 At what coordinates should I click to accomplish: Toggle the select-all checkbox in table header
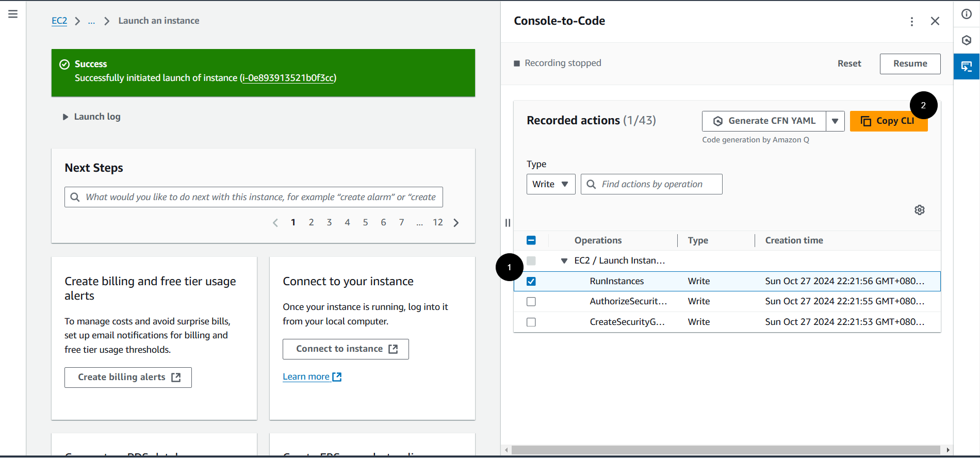(531, 240)
